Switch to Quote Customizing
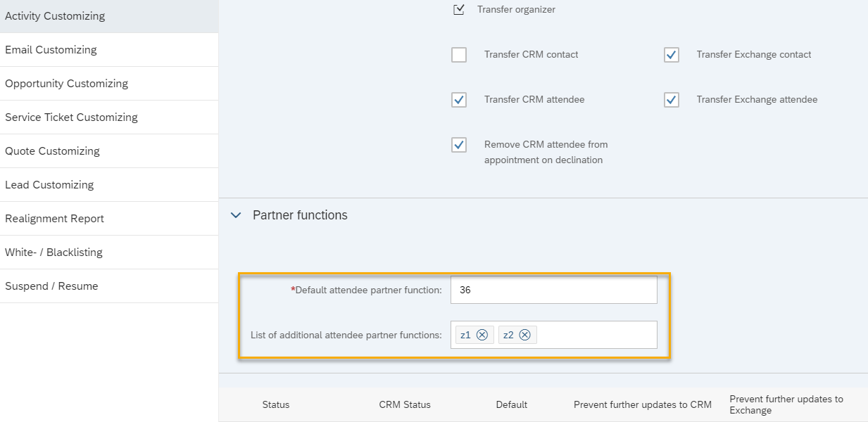 [x=52, y=151]
